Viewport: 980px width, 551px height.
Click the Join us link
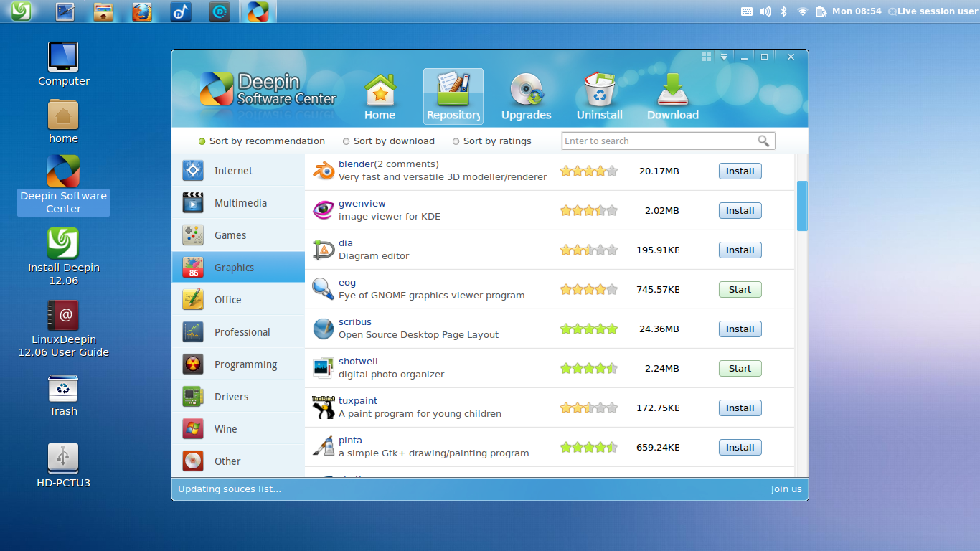click(x=786, y=489)
